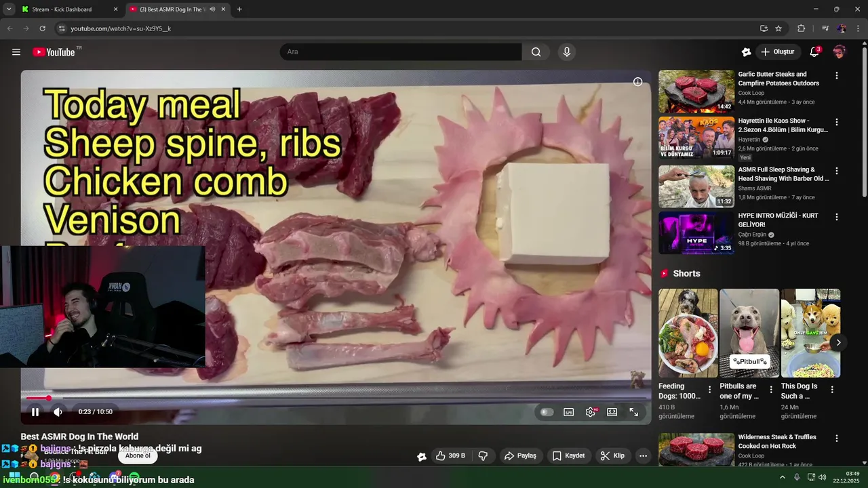Subscribe via the Abone ol button
The image size is (868, 488).
[138, 455]
